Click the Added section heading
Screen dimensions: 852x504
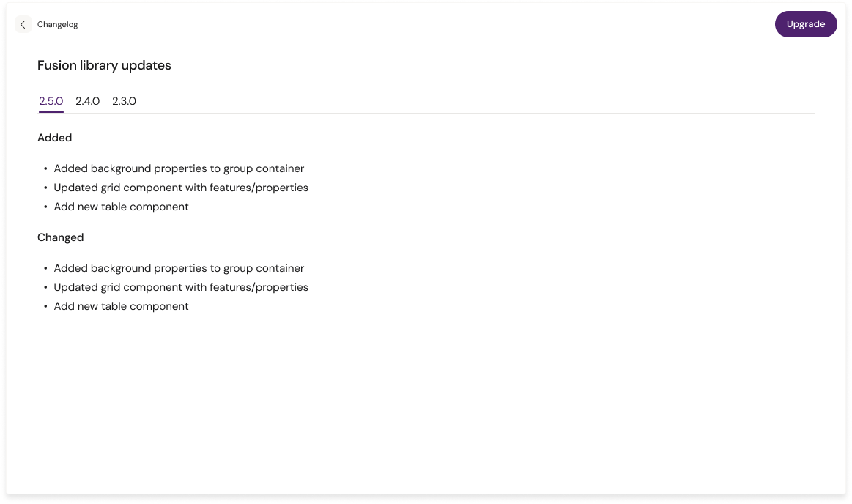(54, 138)
